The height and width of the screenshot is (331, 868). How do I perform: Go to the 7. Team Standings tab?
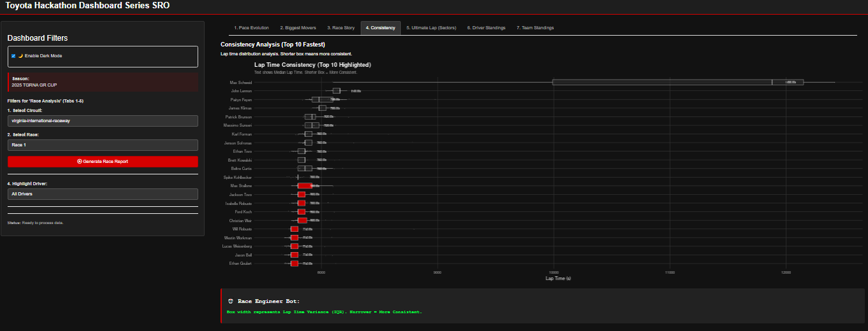pyautogui.click(x=535, y=28)
